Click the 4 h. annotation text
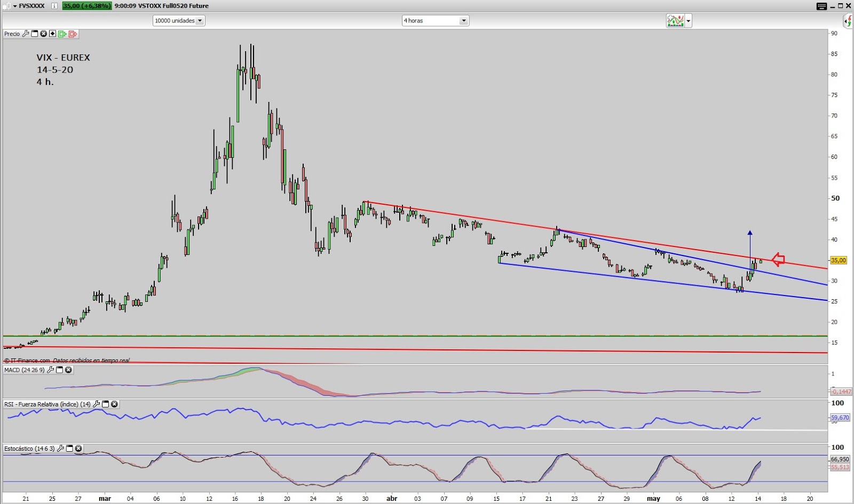 coord(45,82)
